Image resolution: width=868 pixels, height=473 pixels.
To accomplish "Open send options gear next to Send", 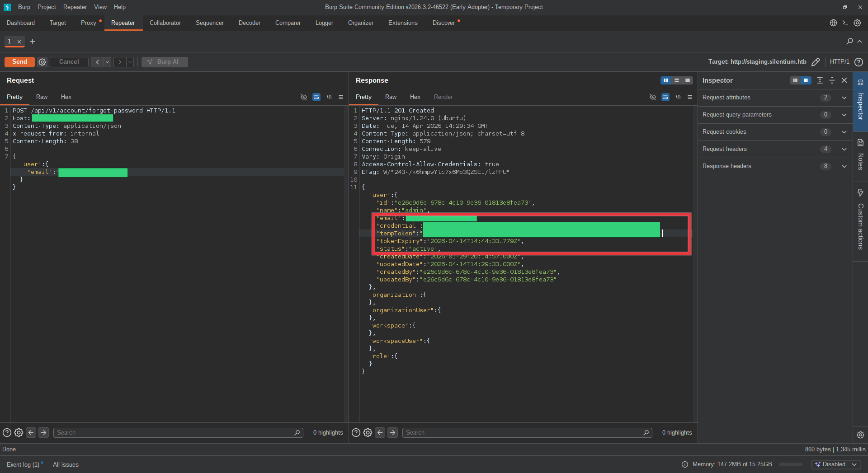I will click(x=42, y=62).
